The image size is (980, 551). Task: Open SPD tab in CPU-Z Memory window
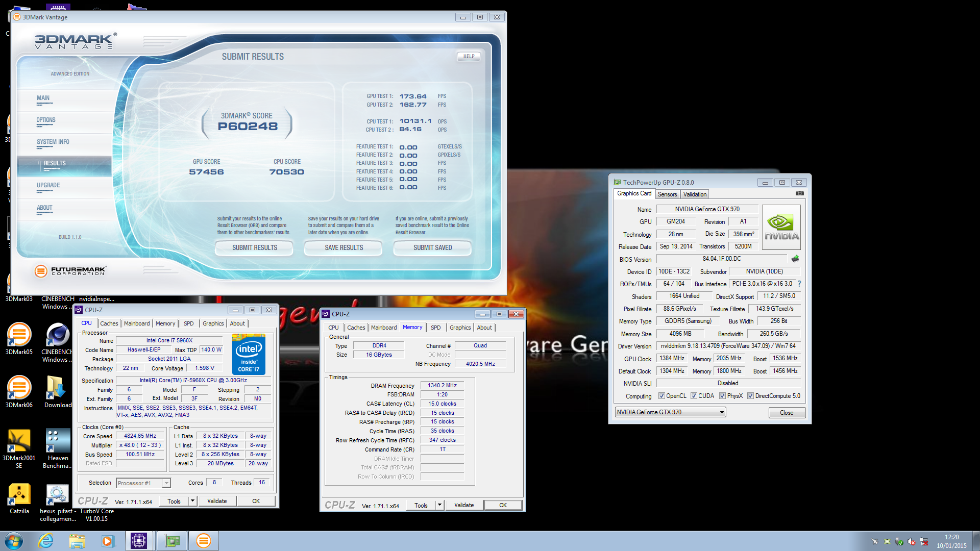pos(435,328)
